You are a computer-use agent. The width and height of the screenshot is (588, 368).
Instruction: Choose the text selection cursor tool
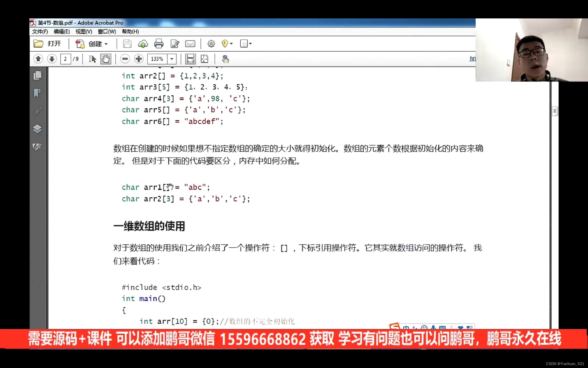coord(92,59)
